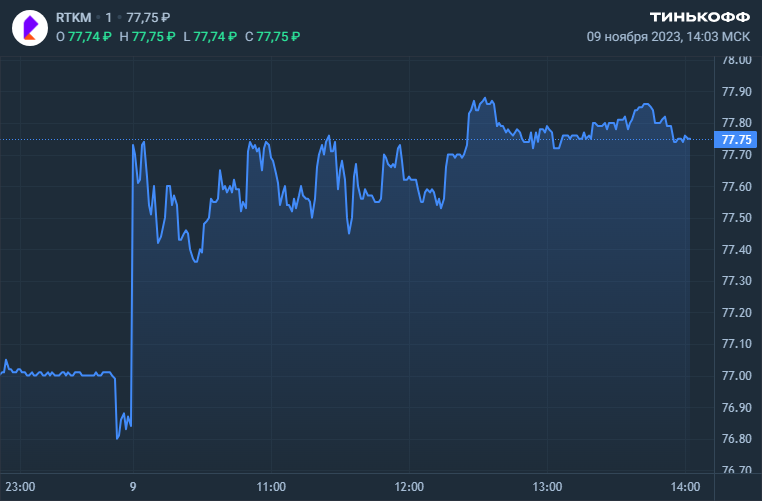Click the 13:00 time axis label
The width and height of the screenshot is (762, 501).
547,487
